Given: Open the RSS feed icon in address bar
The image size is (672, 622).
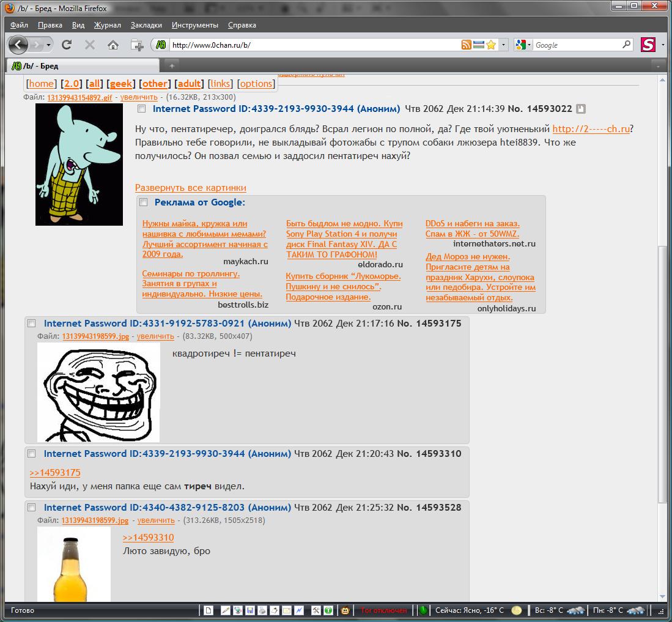Looking at the screenshot, I should click(x=467, y=45).
